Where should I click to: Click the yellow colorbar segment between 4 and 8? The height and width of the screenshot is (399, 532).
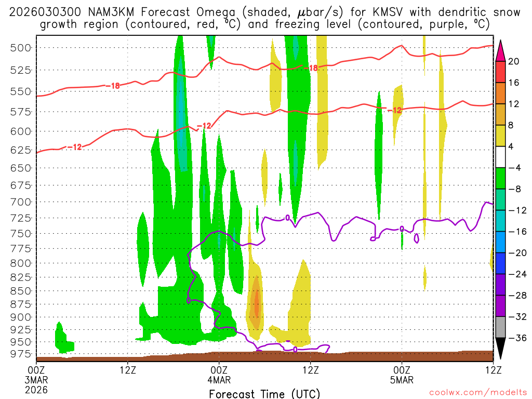500,136
